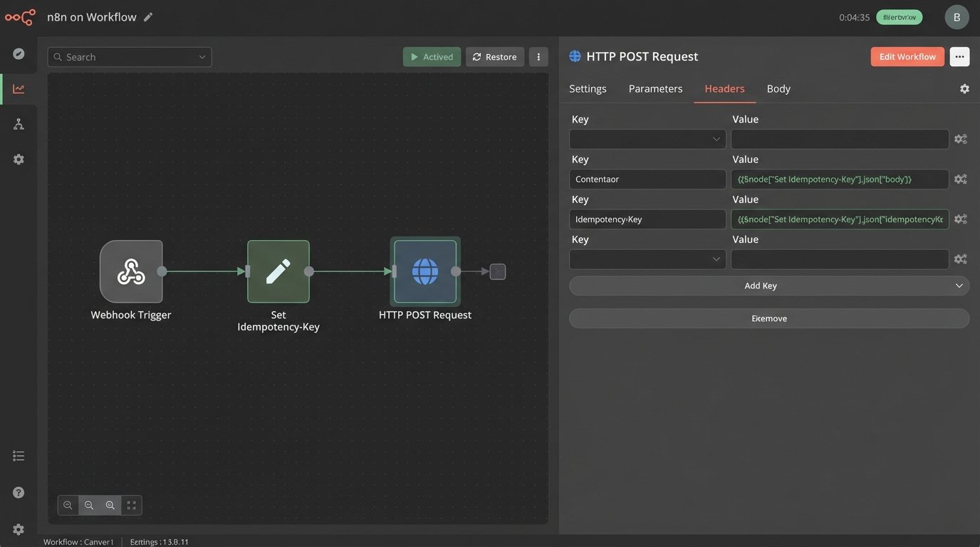Open panel settings gear next to tabs
This screenshot has height=547, width=980.
[x=964, y=89]
